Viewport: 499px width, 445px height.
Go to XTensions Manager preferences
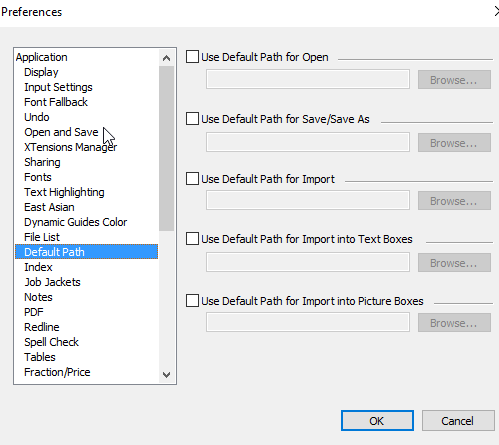coord(71,147)
